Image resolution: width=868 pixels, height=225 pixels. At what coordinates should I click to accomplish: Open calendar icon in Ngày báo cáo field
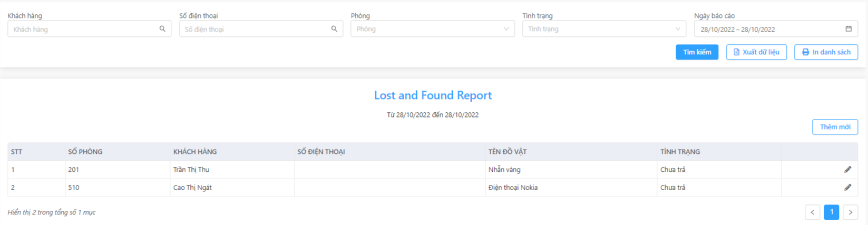[849, 29]
